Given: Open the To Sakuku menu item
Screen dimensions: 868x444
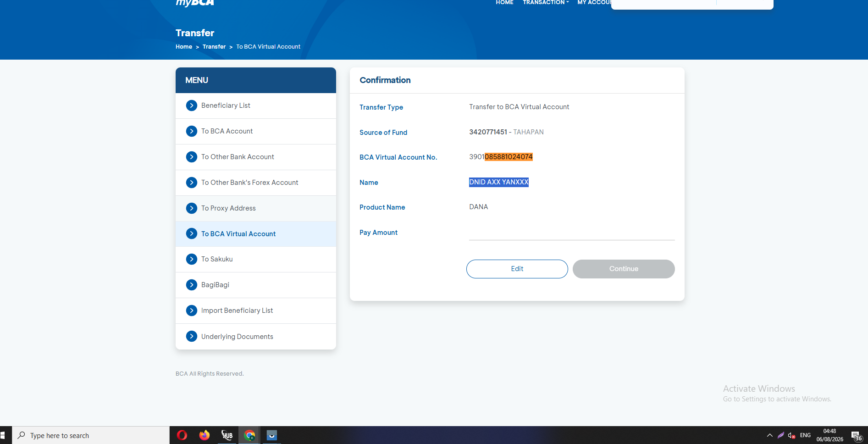Looking at the screenshot, I should [x=256, y=259].
